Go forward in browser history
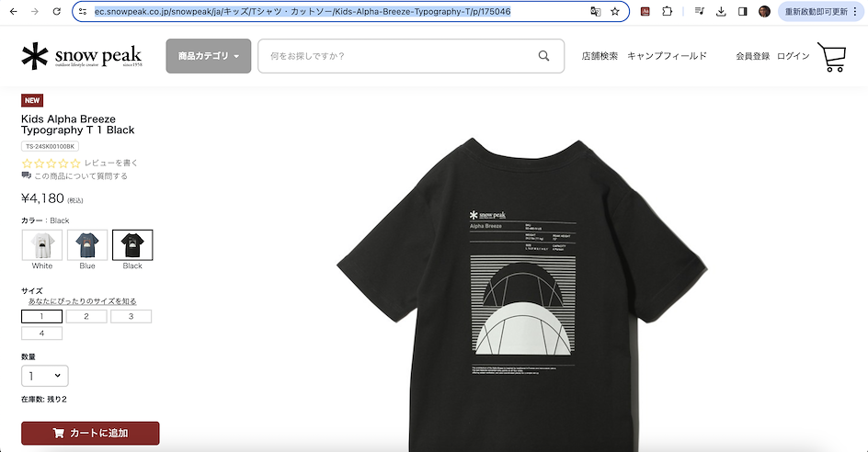 coord(35,11)
